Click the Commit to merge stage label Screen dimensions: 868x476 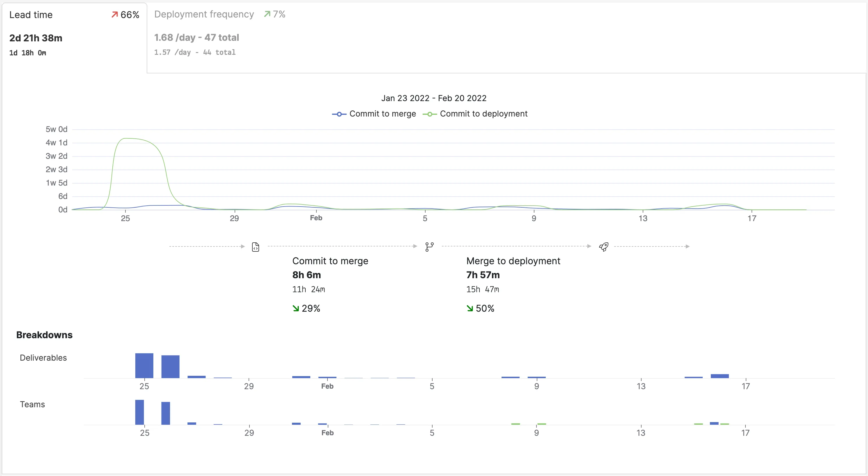[330, 261]
